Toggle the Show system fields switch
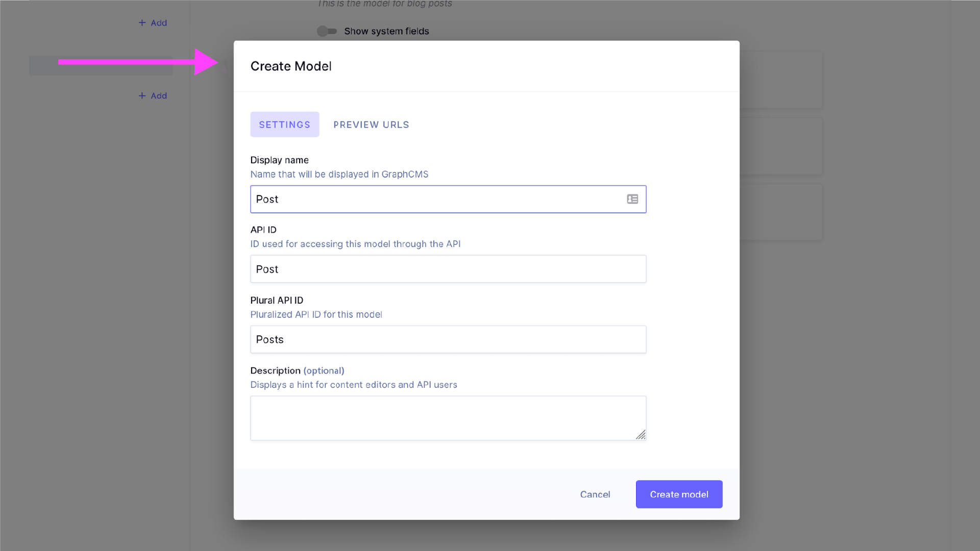Viewport: 980px width, 551px height. [x=327, y=31]
